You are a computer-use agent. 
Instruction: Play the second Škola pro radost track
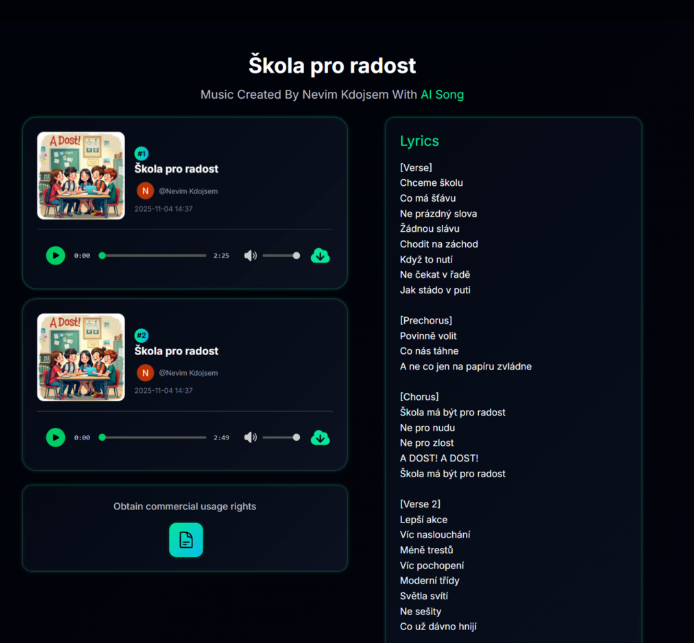(55, 437)
